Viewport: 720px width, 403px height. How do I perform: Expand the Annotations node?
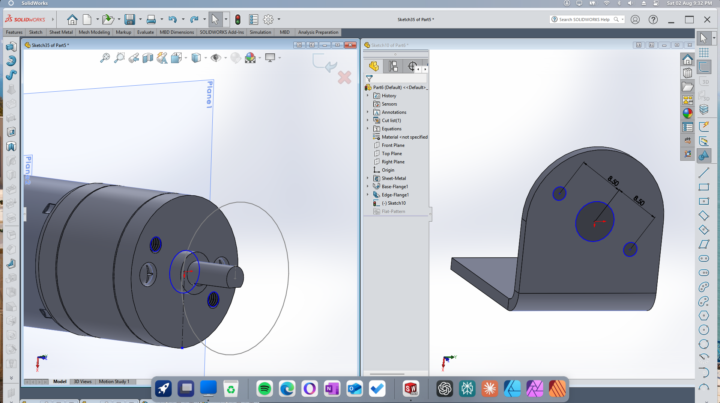[367, 112]
